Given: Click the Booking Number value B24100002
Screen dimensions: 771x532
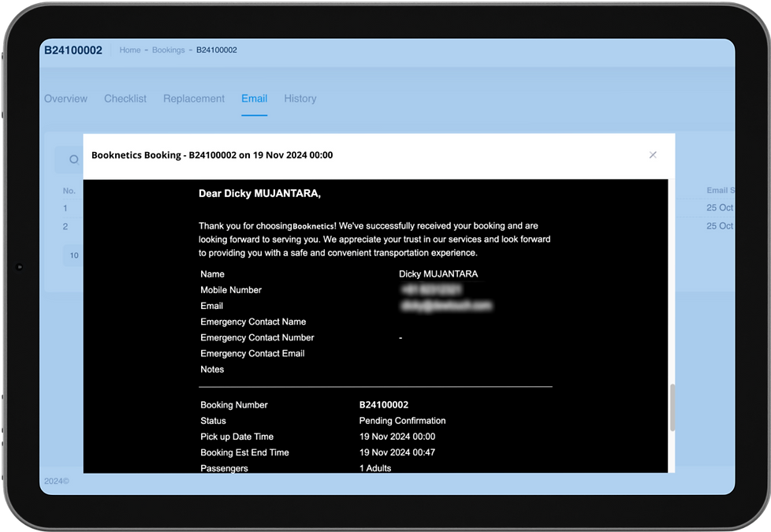Looking at the screenshot, I should [384, 405].
